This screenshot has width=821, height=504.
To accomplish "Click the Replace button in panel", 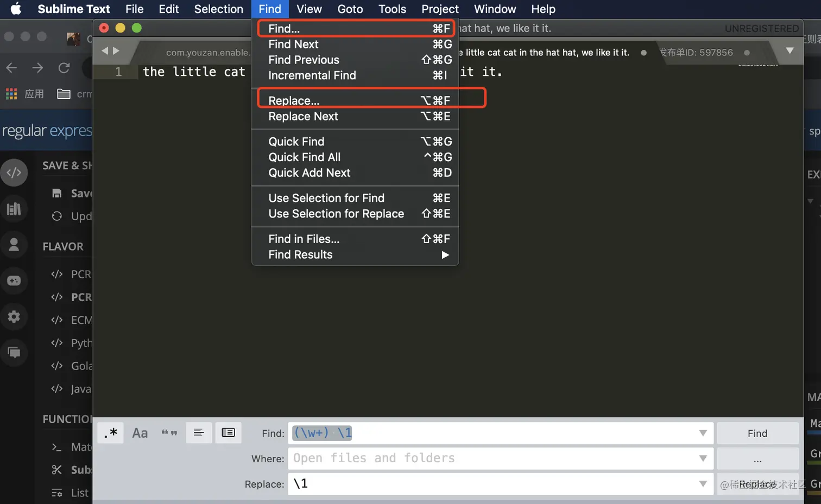I will click(757, 483).
